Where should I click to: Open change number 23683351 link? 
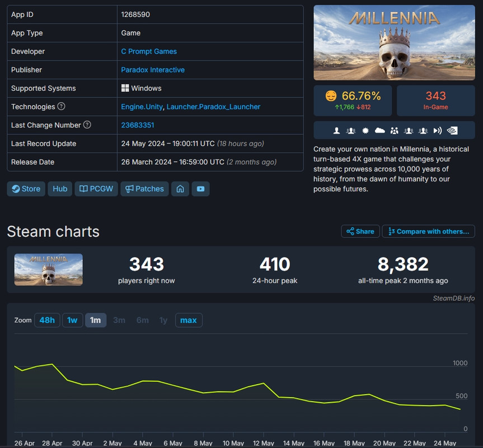pyautogui.click(x=137, y=125)
